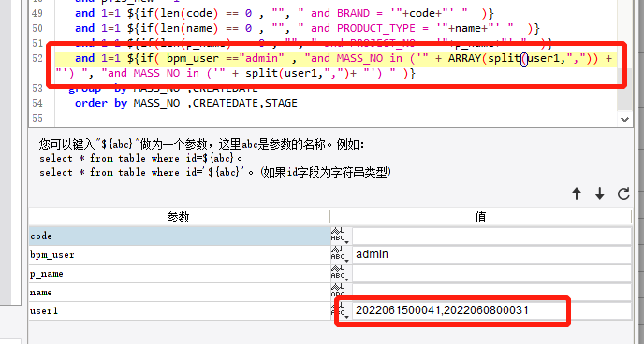Click the order by line 54
Screen dimensions: 644x344
185,103
